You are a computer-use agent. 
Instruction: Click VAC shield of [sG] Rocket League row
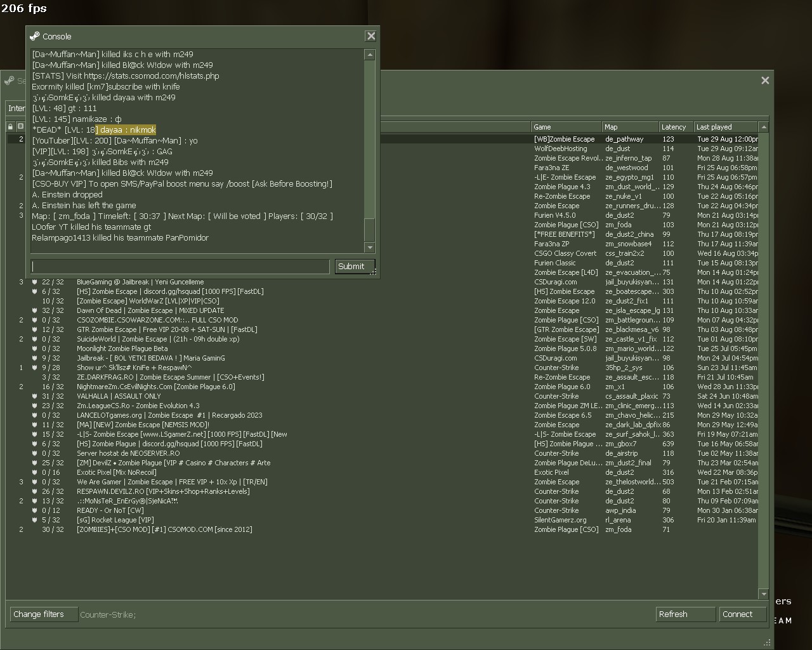(34, 520)
